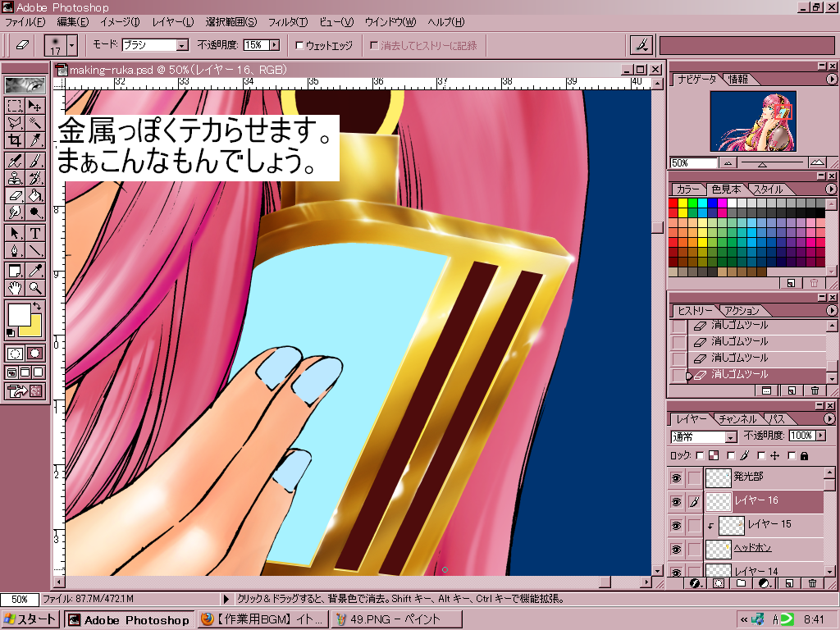Choose the Type tool
840x630 pixels.
pos(35,233)
